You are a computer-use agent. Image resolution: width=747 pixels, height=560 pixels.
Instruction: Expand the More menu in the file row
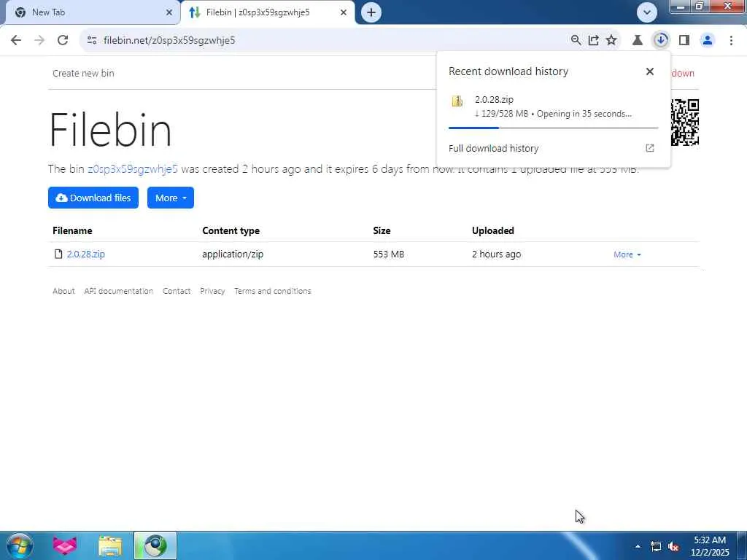click(x=627, y=254)
